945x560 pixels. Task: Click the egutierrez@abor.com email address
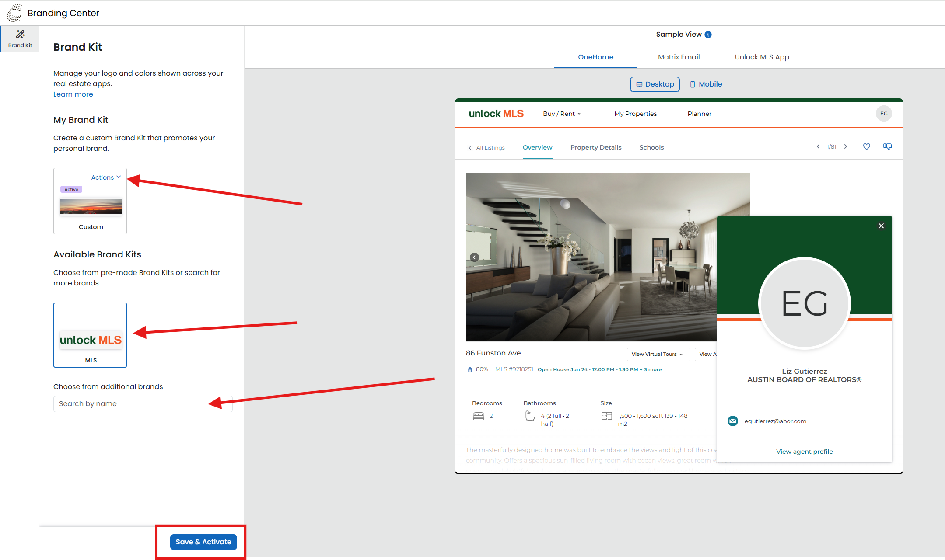pyautogui.click(x=775, y=421)
